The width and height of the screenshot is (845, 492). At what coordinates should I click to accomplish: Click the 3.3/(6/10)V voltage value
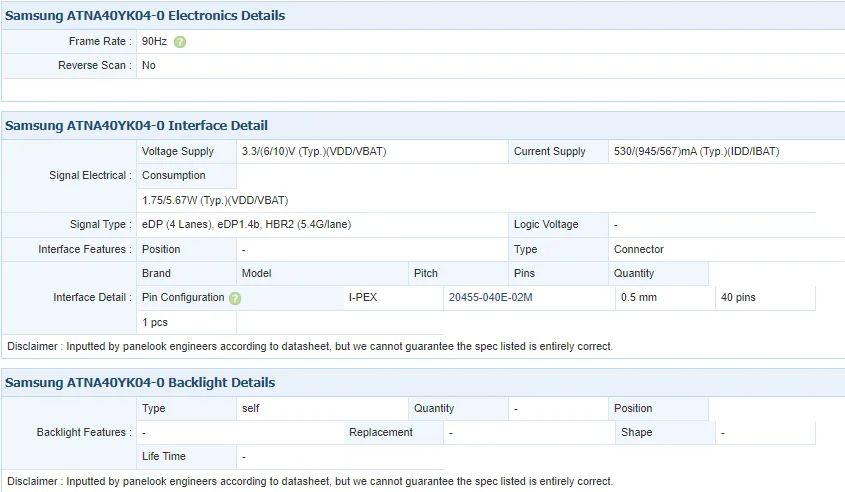(x=314, y=151)
